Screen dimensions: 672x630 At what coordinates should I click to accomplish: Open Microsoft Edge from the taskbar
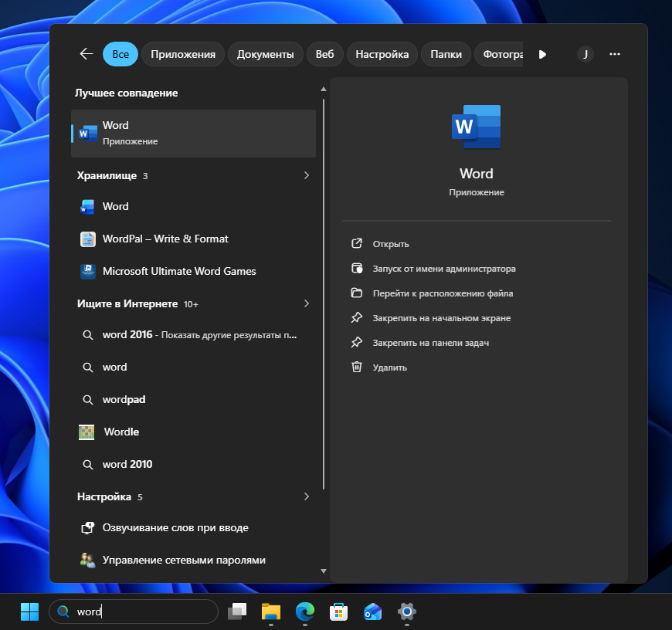point(304,611)
